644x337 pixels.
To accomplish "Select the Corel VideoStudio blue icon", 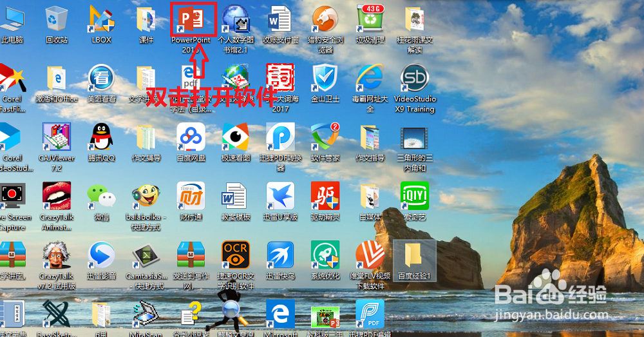I will pyautogui.click(x=10, y=137).
